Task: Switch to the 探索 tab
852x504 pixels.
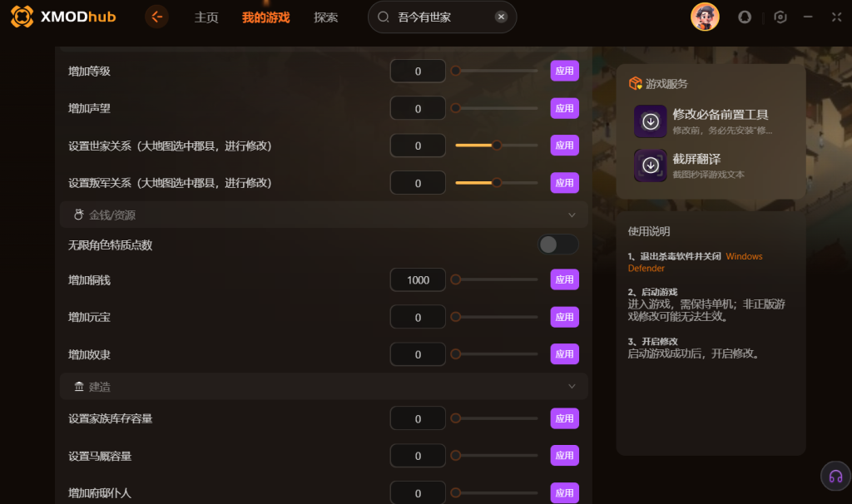Action: [325, 17]
